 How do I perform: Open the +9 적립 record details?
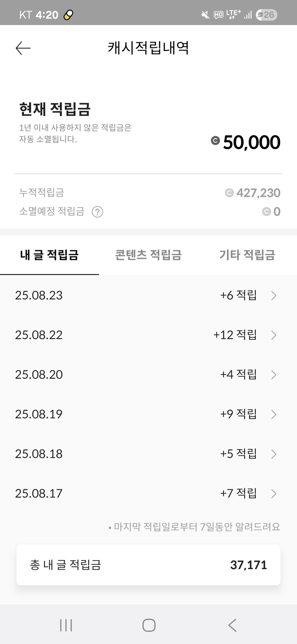tap(238, 414)
